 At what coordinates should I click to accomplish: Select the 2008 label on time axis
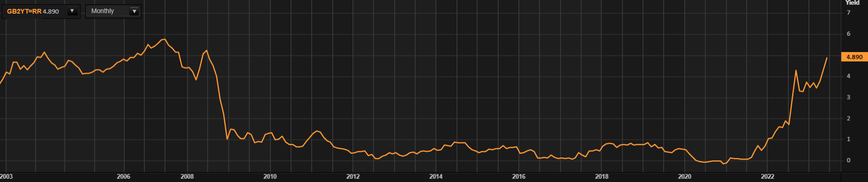click(187, 177)
